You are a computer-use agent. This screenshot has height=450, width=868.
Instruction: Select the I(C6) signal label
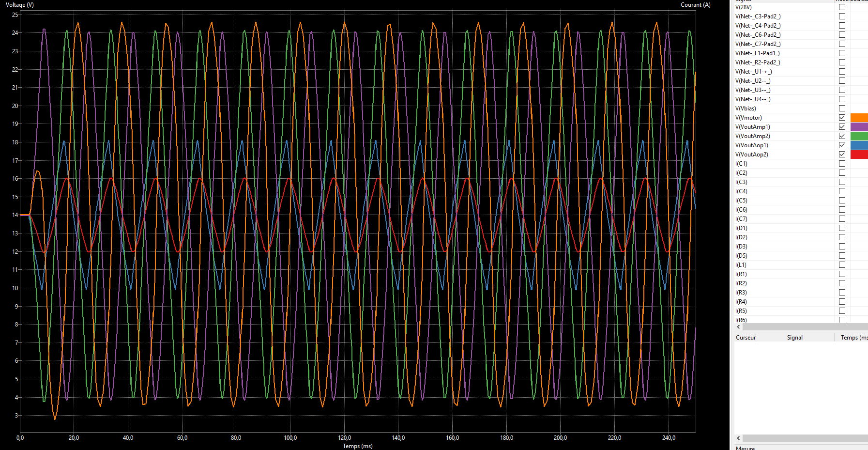tap(741, 210)
